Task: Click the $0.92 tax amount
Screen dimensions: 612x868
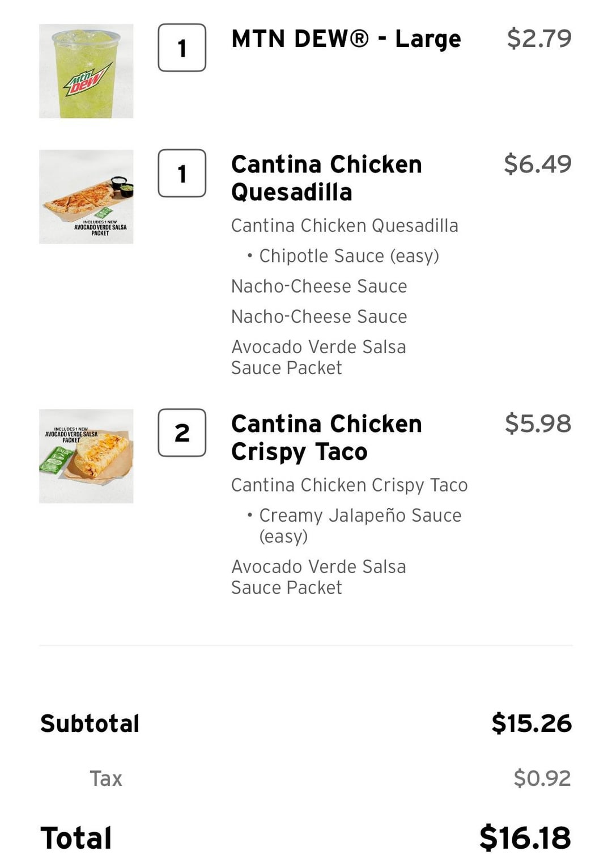Action: pyautogui.click(x=542, y=778)
